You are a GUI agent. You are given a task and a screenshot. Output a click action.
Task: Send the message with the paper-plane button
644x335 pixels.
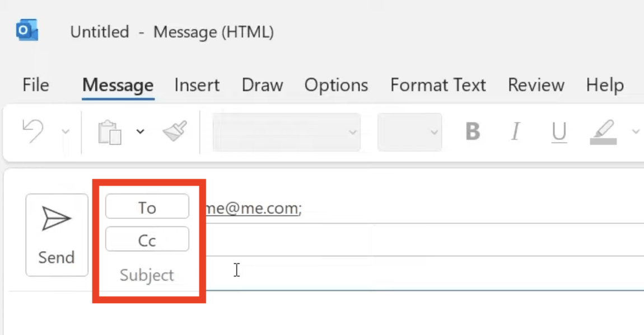pyautogui.click(x=57, y=235)
